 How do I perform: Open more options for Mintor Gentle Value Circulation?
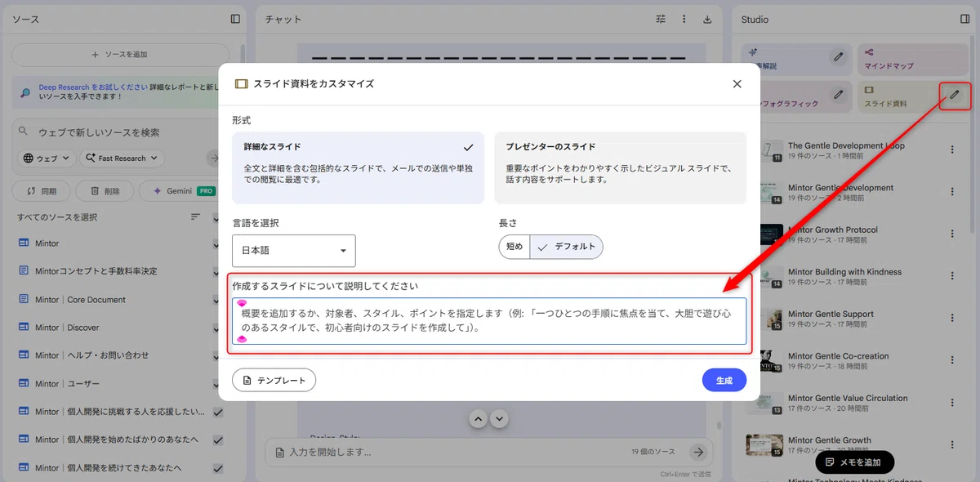(952, 402)
